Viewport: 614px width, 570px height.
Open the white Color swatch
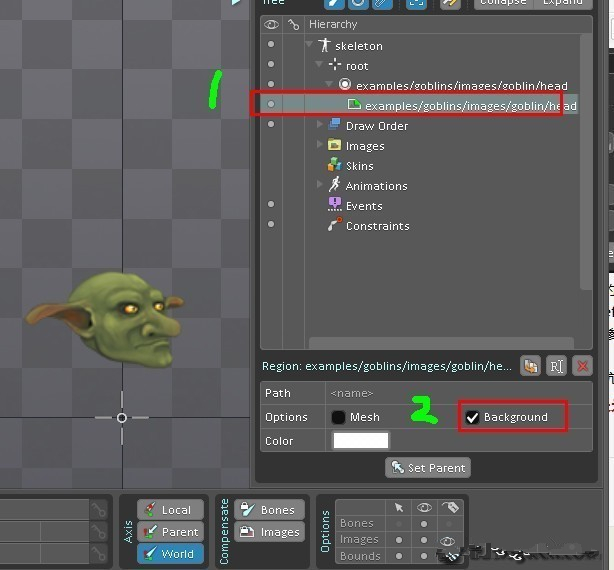click(361, 440)
